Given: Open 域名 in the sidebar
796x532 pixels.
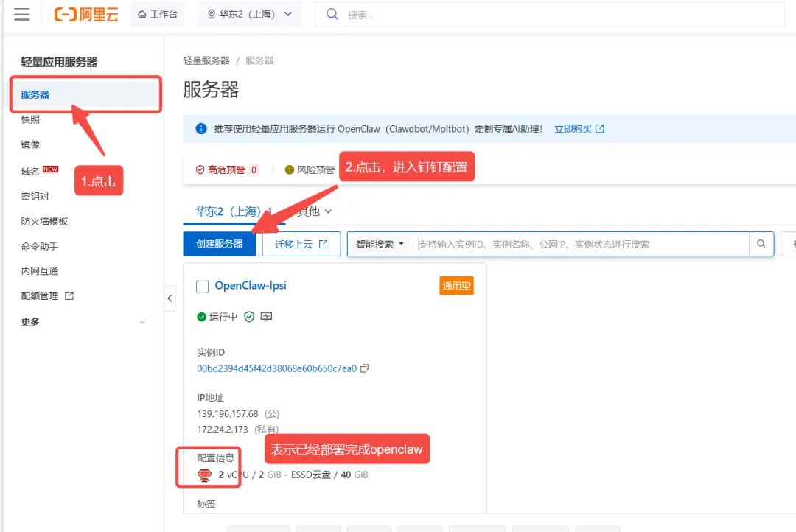Looking at the screenshot, I should (30, 171).
